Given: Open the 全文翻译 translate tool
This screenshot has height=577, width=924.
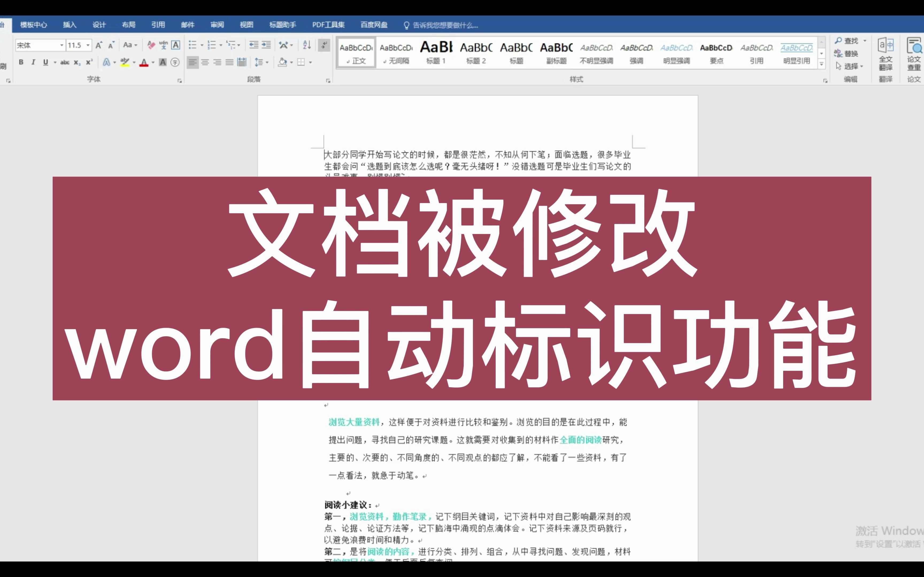Looking at the screenshot, I should click(885, 54).
